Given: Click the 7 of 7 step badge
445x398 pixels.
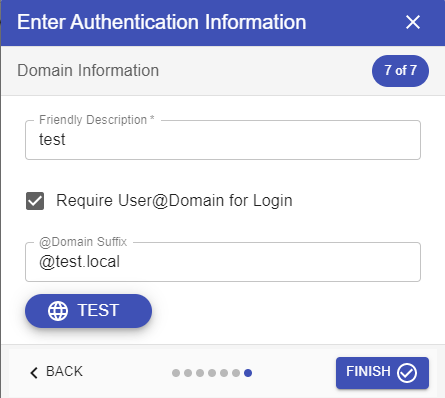Looking at the screenshot, I should click(400, 71).
